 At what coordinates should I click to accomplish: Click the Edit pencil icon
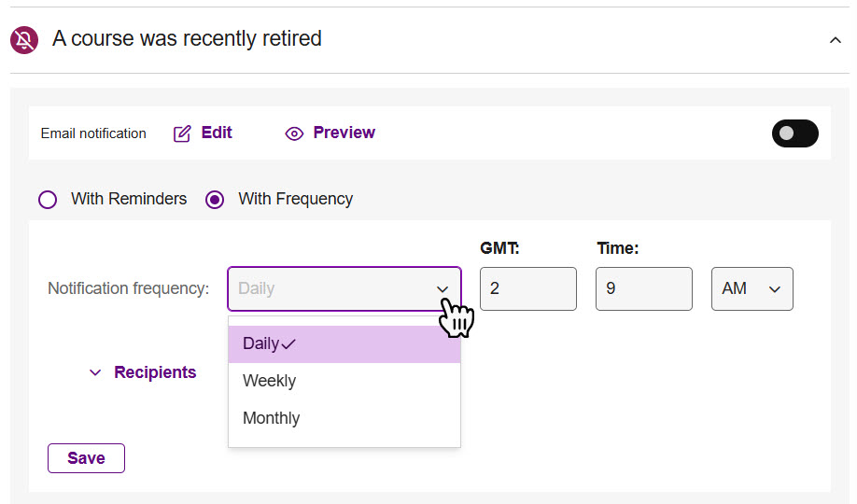click(182, 133)
